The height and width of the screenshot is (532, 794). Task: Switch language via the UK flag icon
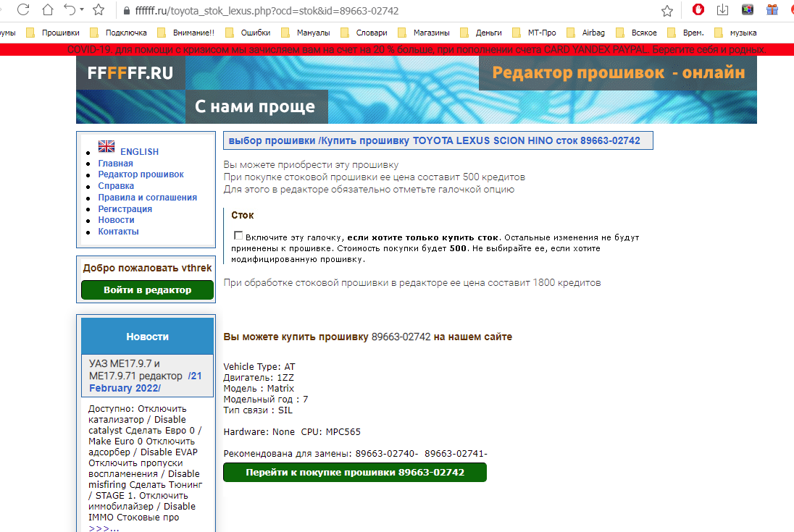tap(106, 146)
